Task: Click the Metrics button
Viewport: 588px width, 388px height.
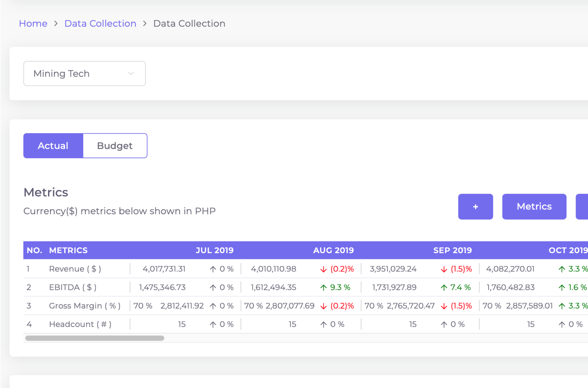Action: pos(534,207)
